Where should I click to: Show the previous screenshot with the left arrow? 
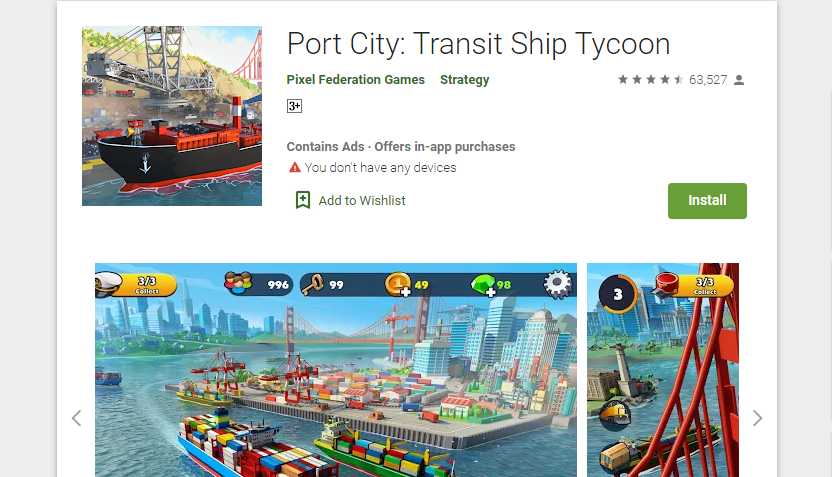pyautogui.click(x=76, y=418)
